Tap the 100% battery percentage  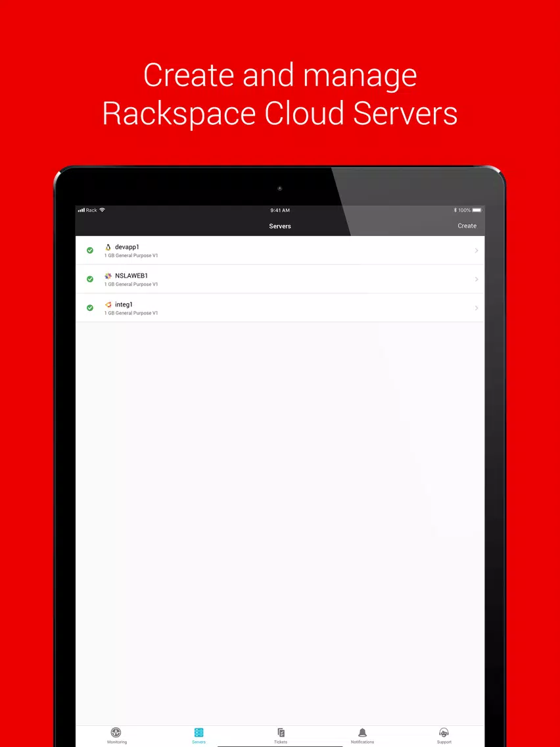464,210
